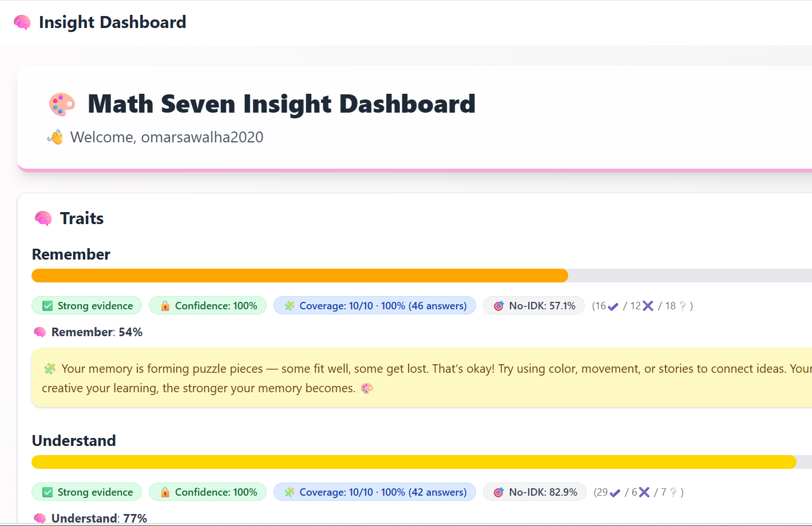
Task: Click the Insight Dashboard header title
Action: click(x=113, y=22)
